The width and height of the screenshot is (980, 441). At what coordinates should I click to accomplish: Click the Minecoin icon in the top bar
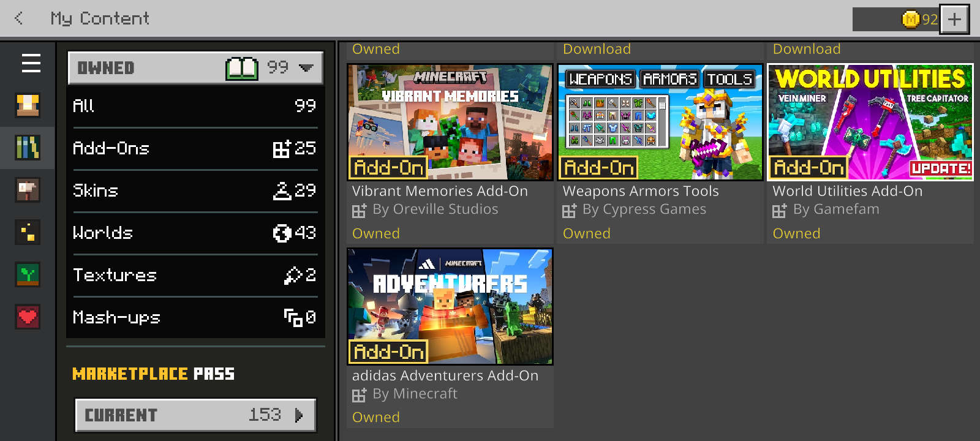click(911, 20)
